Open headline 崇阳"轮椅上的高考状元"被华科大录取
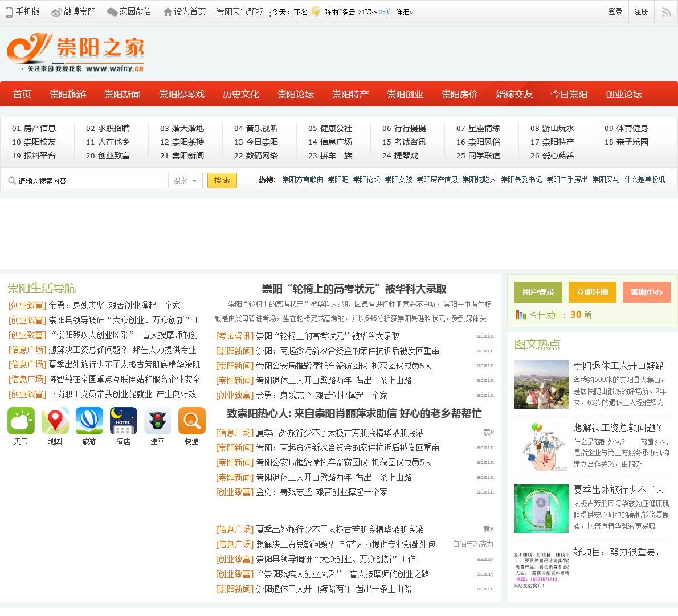The height and width of the screenshot is (616, 678). point(354,289)
